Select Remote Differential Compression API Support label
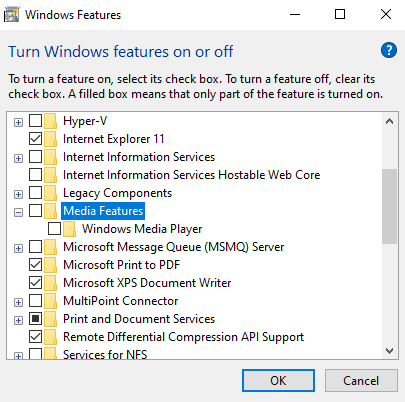Viewport: 405px width, 402px height. pos(183,337)
